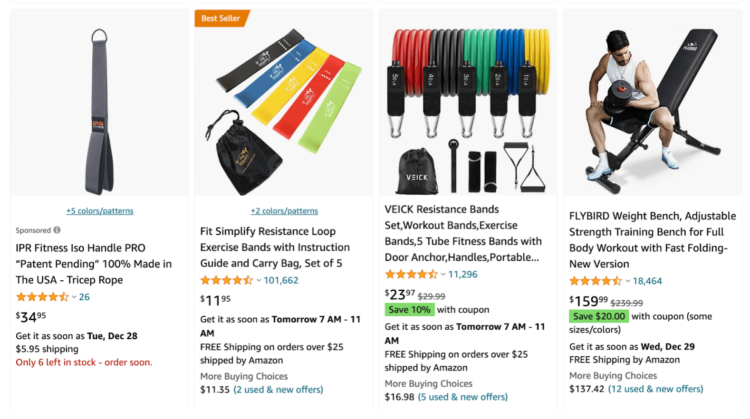Click the IPR Fitness star rating
The width and height of the screenshot is (750, 419).
click(42, 296)
